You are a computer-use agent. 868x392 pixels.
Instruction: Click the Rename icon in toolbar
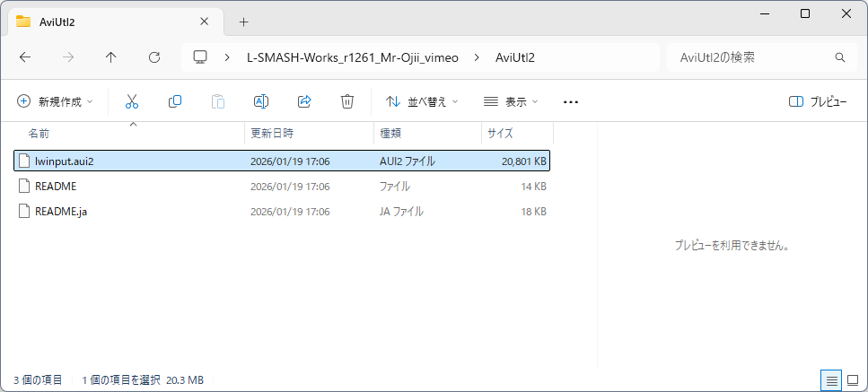pyautogui.click(x=261, y=102)
